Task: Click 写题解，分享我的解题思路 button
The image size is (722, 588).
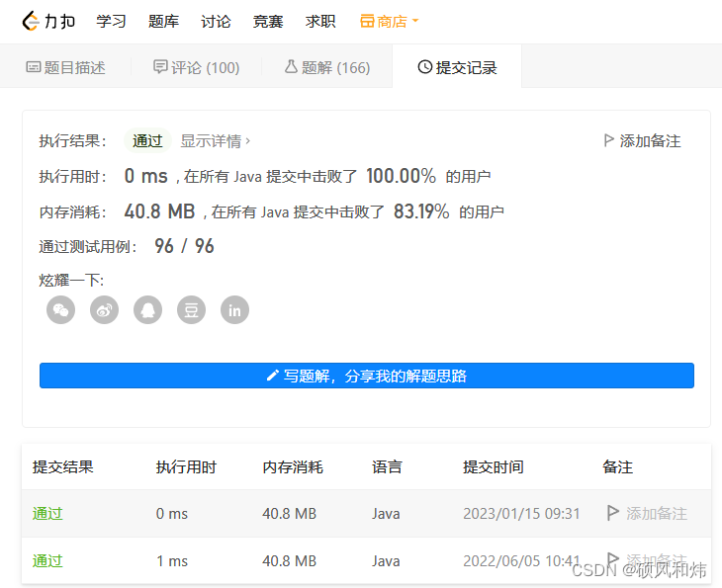Action: tap(367, 376)
